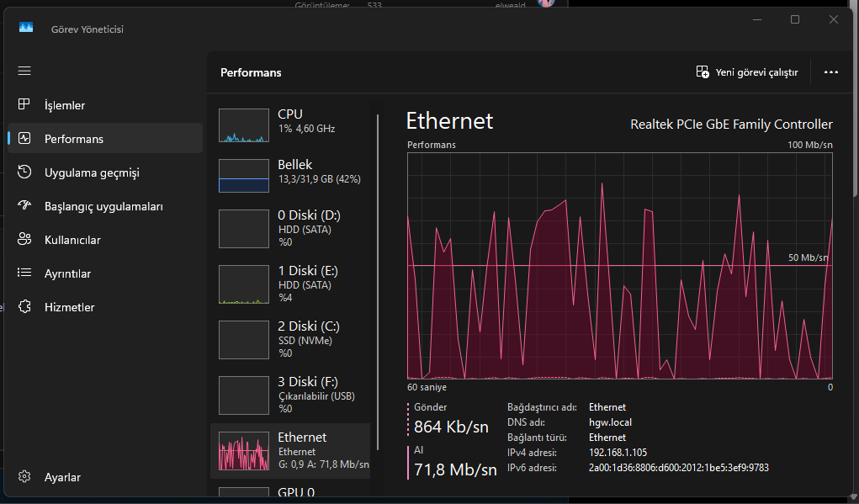
Task: Select the 1 Diski (E:) graph thumbnail
Action: (x=244, y=284)
